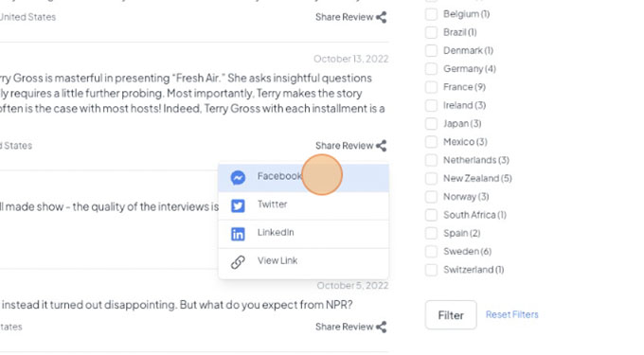Click share icon on the topmost review

381,17
